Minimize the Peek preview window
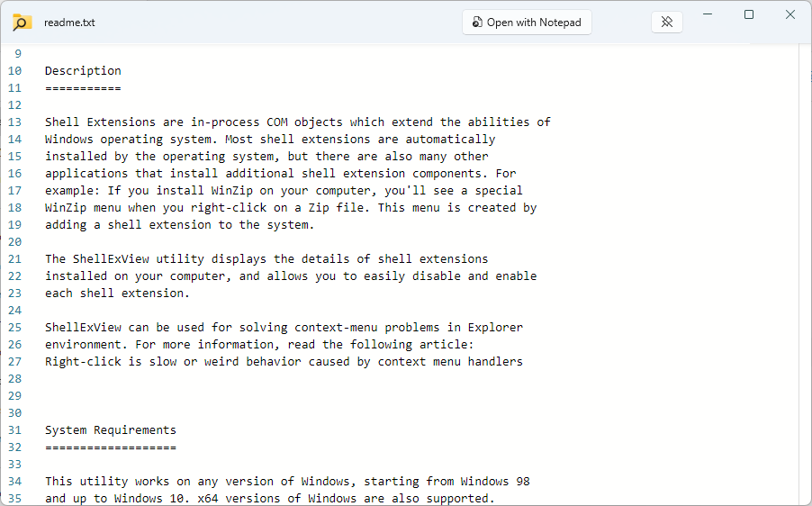The height and width of the screenshot is (506, 812). coord(708,14)
